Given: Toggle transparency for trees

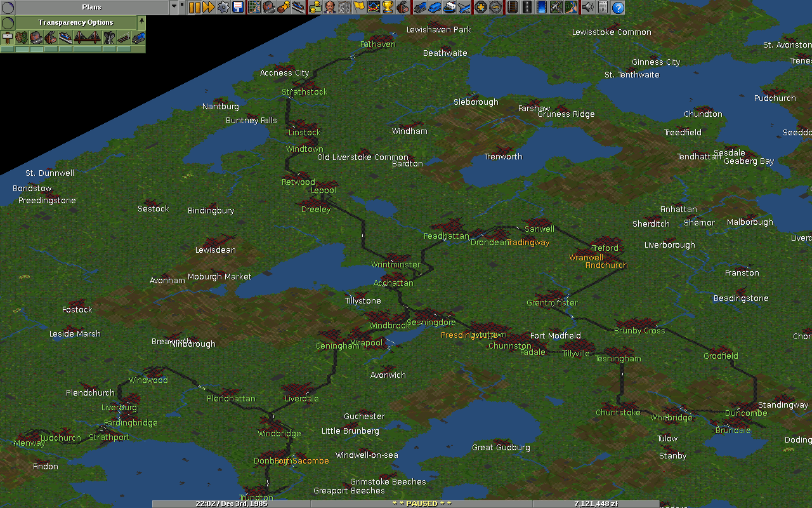Looking at the screenshot, I should click(22, 38).
